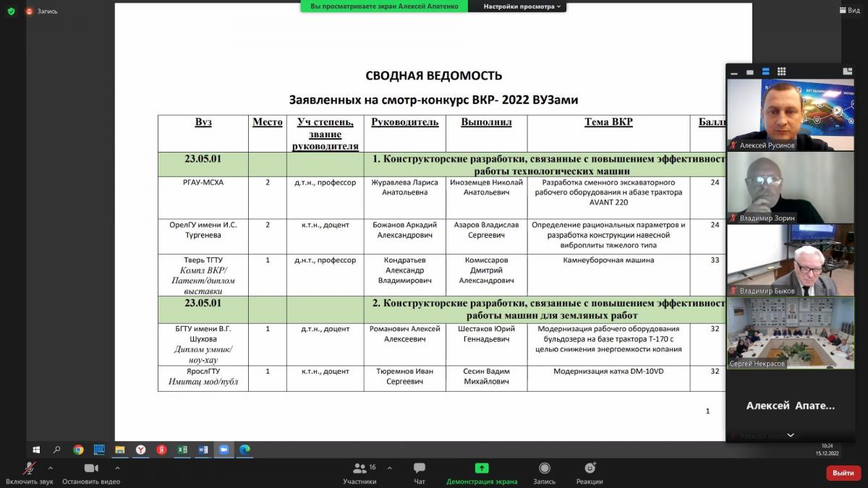868x488 pixels.
Task: Open Настройки просмотра view settings dropdown
Action: click(522, 7)
